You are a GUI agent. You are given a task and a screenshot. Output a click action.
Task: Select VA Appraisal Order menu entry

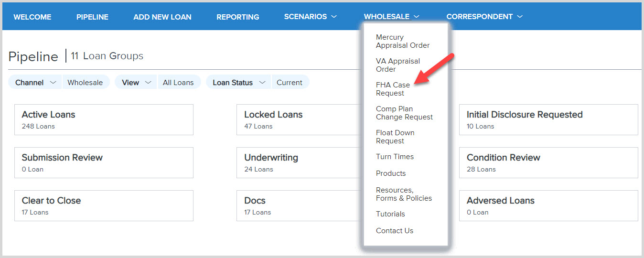coord(398,65)
